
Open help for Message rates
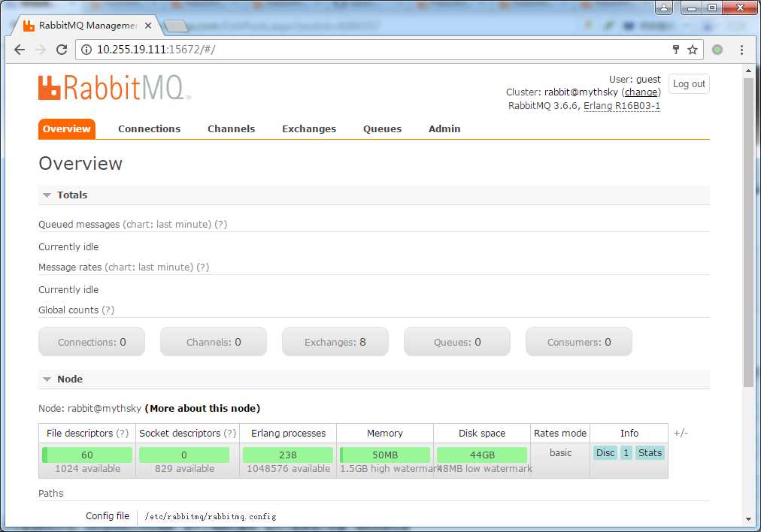click(x=203, y=268)
